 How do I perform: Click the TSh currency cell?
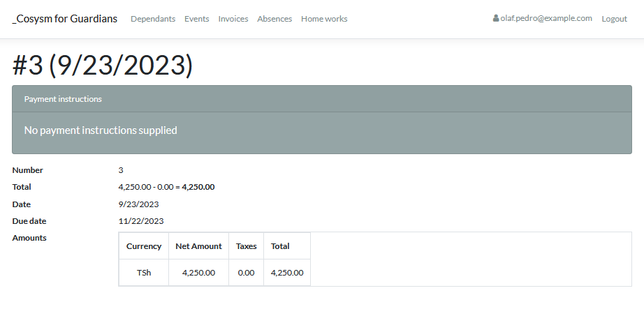[x=144, y=273]
